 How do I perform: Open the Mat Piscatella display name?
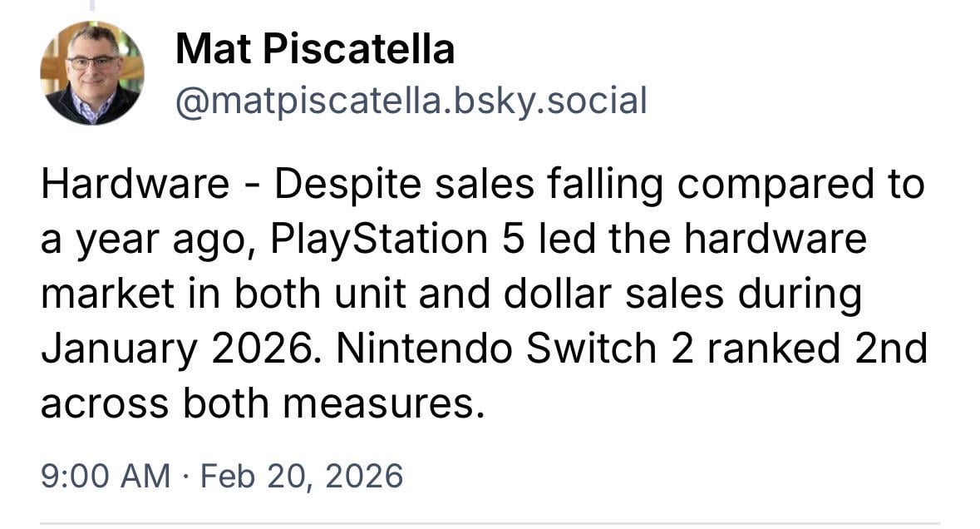click(x=315, y=51)
